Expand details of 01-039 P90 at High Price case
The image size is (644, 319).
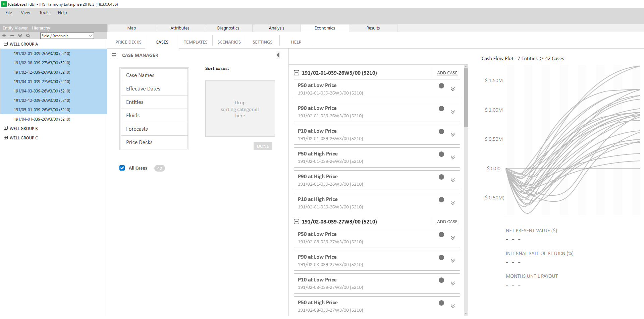(x=453, y=180)
